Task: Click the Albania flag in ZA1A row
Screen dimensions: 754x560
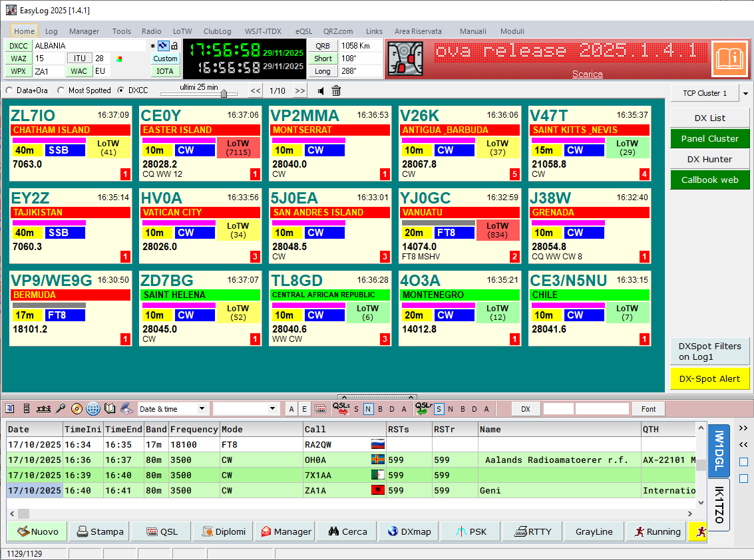Action: tap(378, 490)
